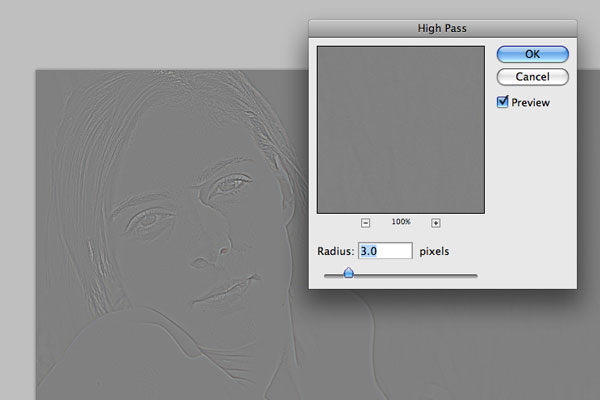Zoom in the filter preview with plus icon
The width and height of the screenshot is (600, 400).
(436, 222)
